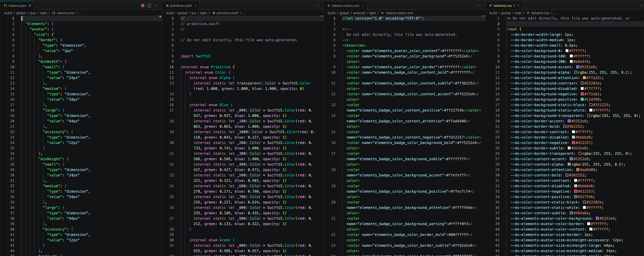Click the --ds-color-background-negative color swatch
The height and width of the screenshot is (256, 644).
click(582, 94)
